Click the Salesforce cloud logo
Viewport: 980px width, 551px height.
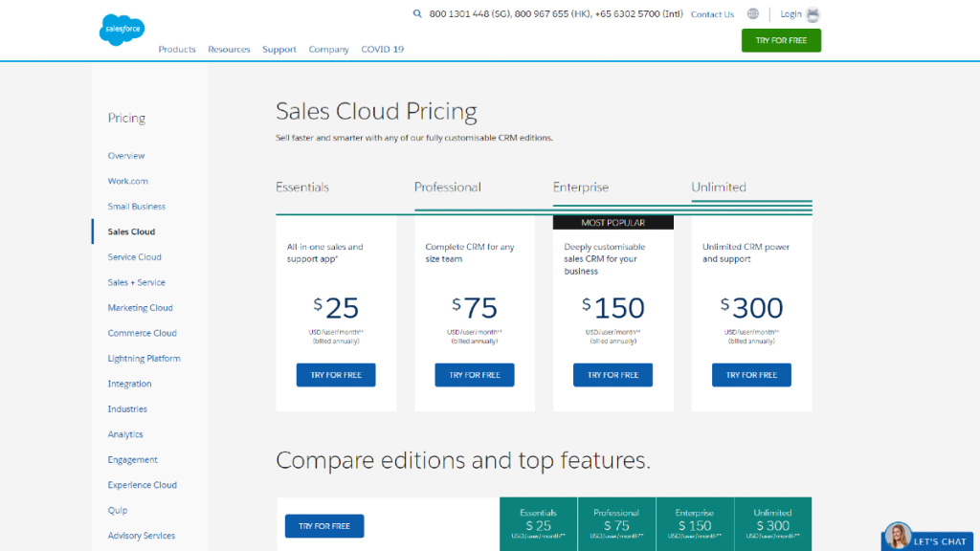[122, 30]
